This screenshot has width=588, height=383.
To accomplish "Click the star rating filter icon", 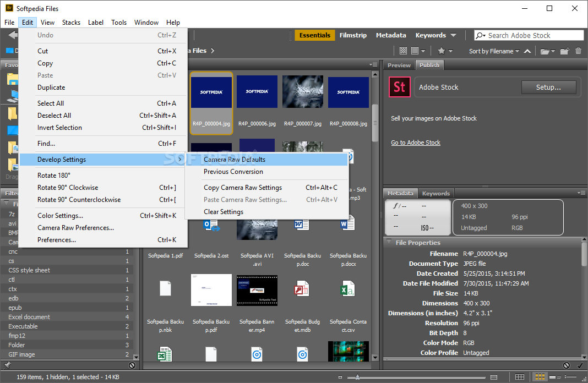I will tap(442, 51).
